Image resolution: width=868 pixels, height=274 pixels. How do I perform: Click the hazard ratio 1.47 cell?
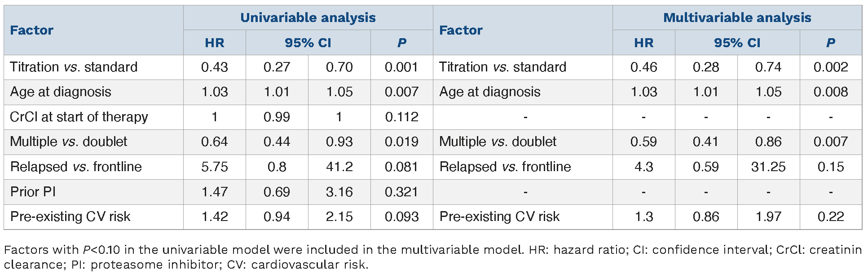[214, 192]
